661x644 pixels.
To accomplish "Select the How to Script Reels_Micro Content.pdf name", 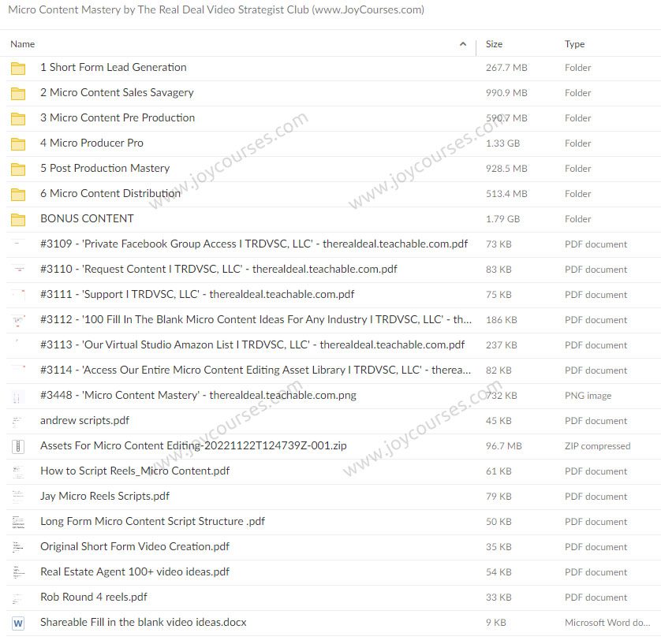I will [x=135, y=471].
